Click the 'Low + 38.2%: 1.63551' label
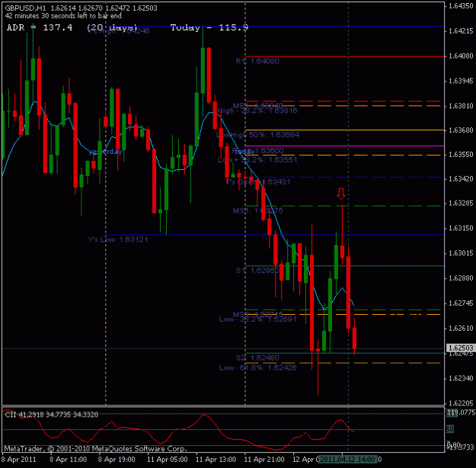Screen dimensions: 476x468 [x=257, y=159]
